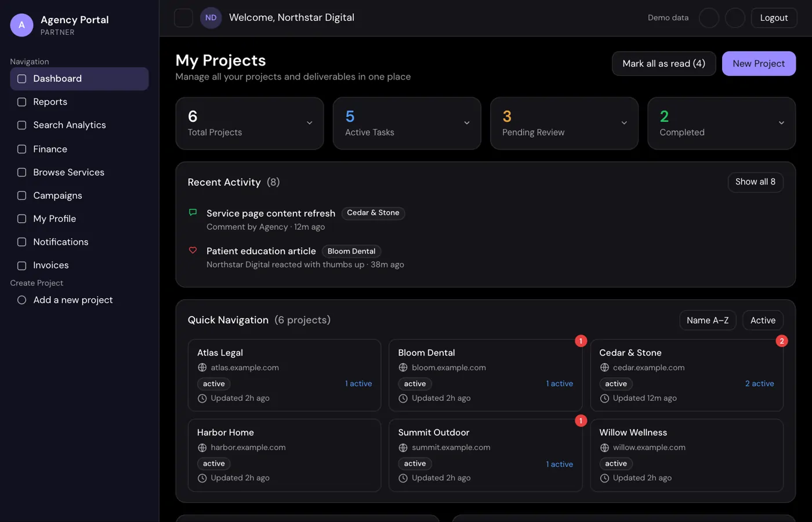Click the Patient education article activity title
The width and height of the screenshot is (812, 522).
pyautogui.click(x=261, y=251)
